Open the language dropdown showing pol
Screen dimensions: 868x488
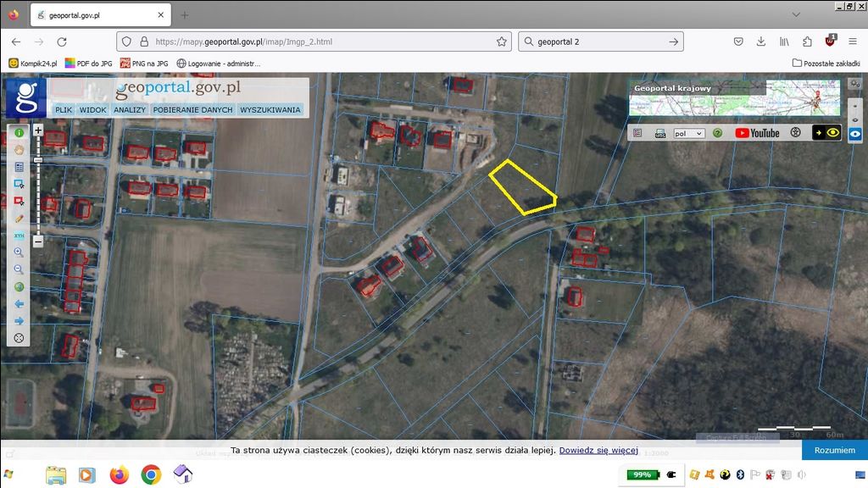688,133
